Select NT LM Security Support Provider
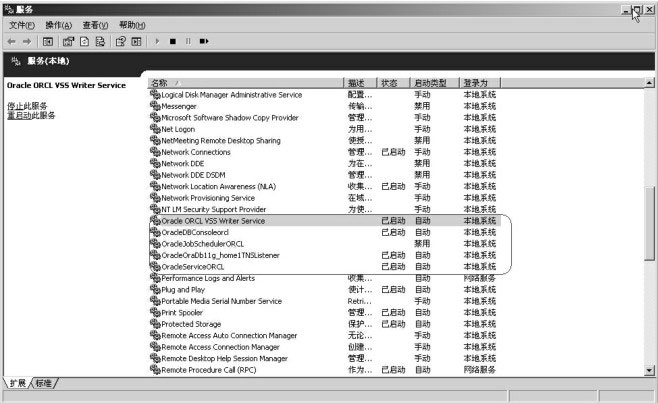The height and width of the screenshot is (403, 658). 214,209
